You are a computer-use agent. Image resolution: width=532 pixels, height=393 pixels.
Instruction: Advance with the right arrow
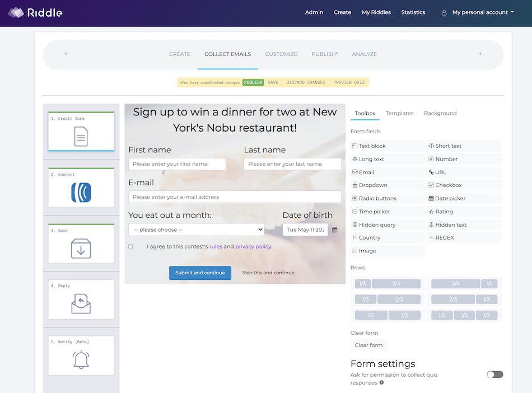(480, 54)
